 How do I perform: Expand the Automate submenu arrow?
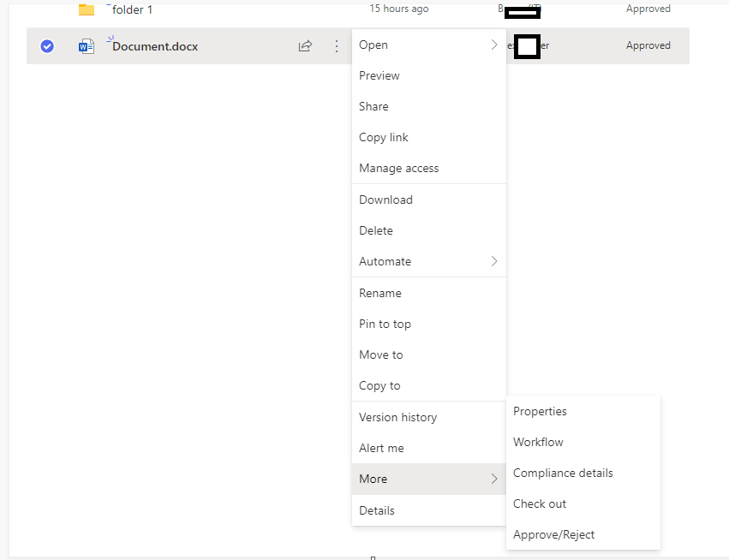point(493,261)
